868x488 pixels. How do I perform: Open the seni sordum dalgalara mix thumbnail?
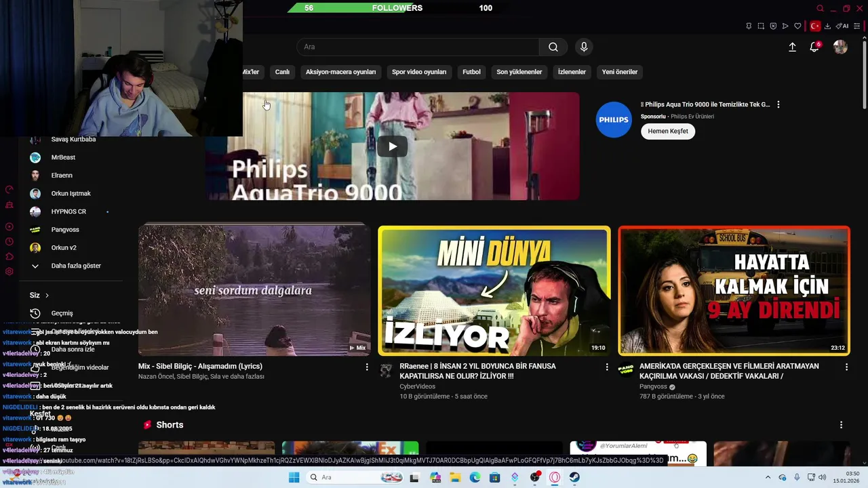254,291
